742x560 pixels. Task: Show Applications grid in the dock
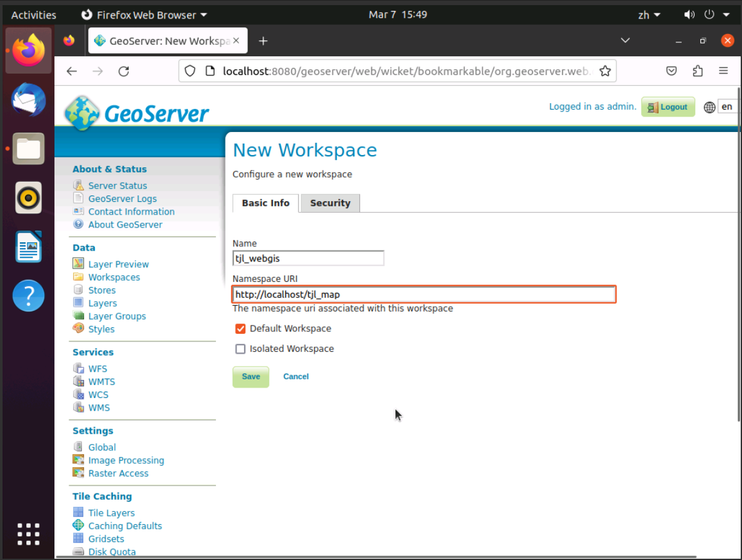[28, 534]
